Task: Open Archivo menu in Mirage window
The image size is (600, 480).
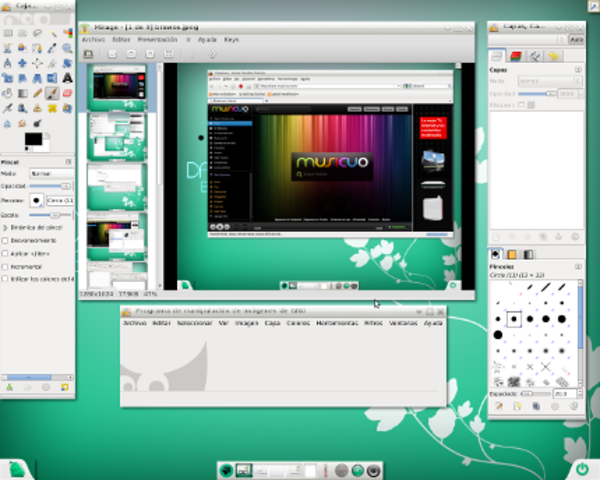Action: coord(93,39)
